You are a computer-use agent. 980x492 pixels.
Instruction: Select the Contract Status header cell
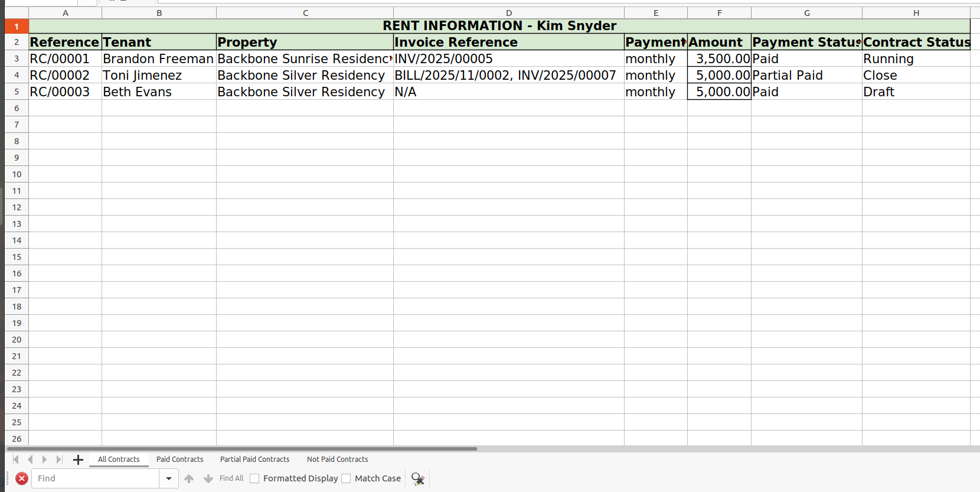tap(916, 42)
